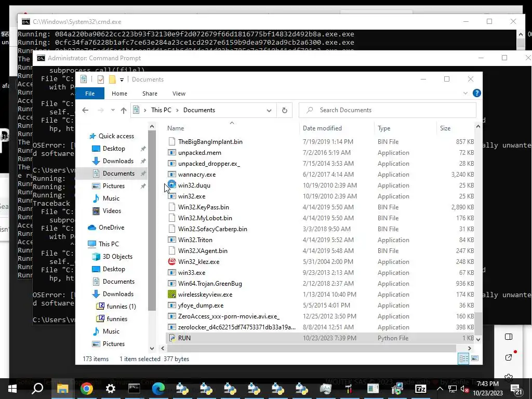Click the up one level arrow
The image size is (532, 399).
tap(124, 110)
